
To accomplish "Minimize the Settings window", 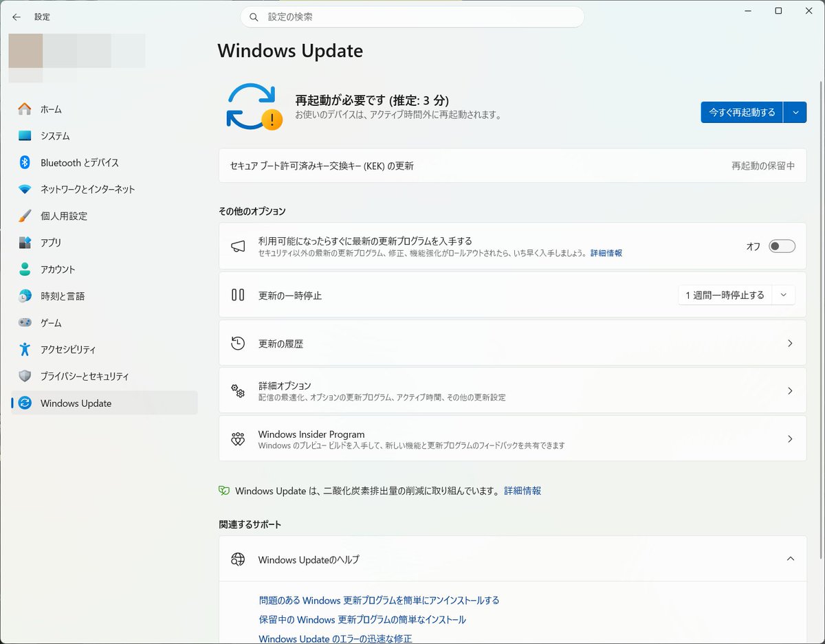I will [x=747, y=10].
